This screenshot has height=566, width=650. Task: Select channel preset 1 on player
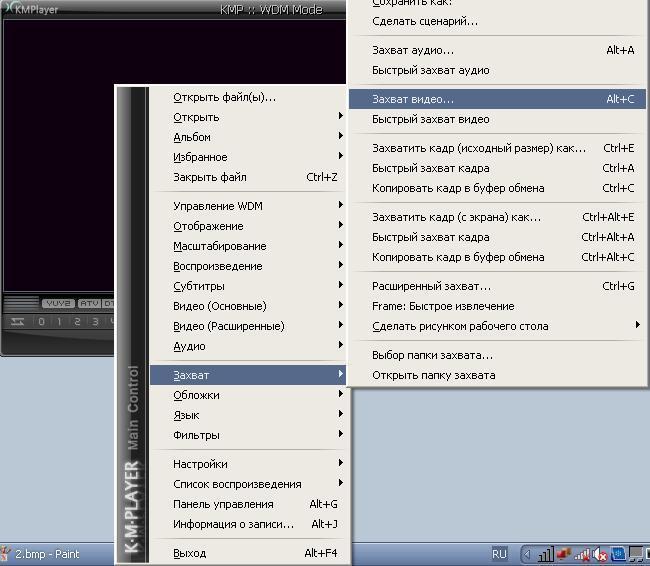[x=59, y=321]
